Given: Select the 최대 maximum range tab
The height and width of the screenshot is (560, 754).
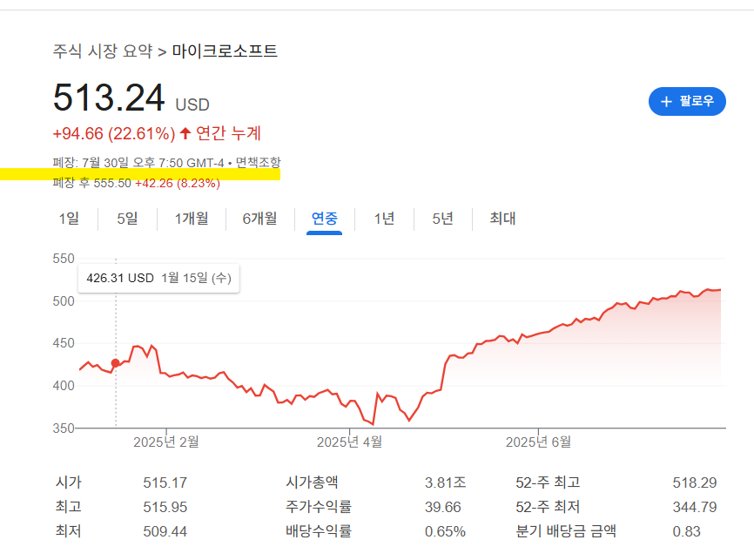Looking at the screenshot, I should [502, 219].
